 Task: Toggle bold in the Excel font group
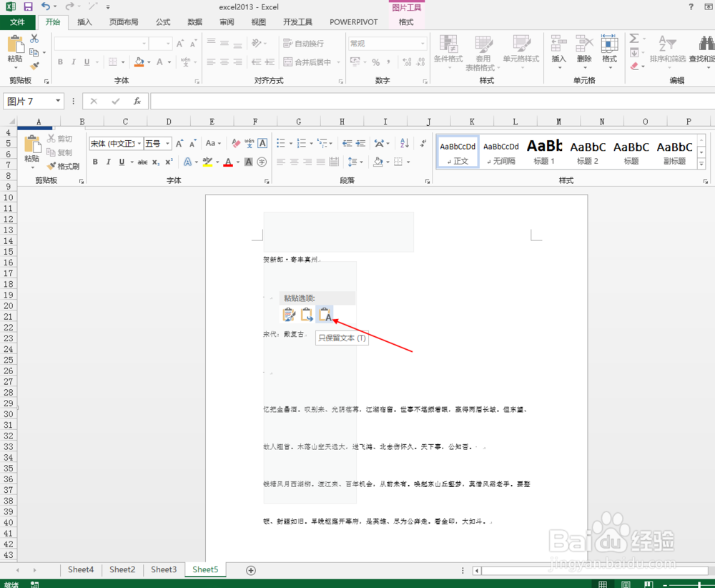coord(60,62)
